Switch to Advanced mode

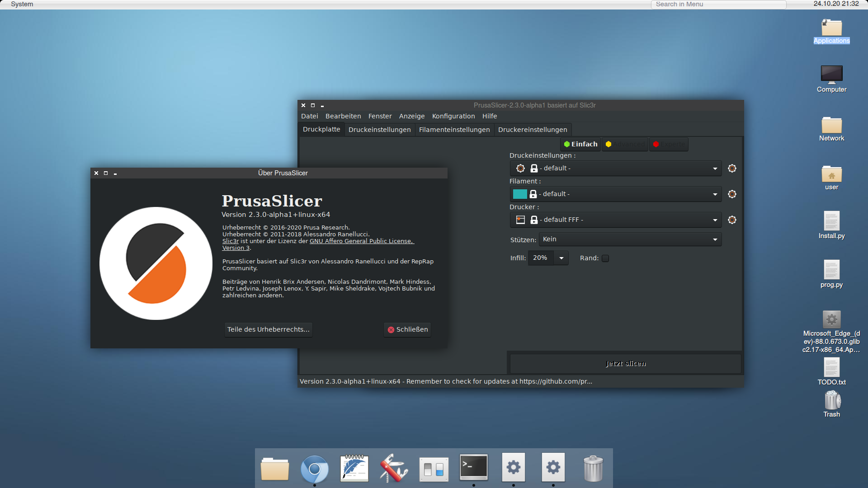(625, 144)
